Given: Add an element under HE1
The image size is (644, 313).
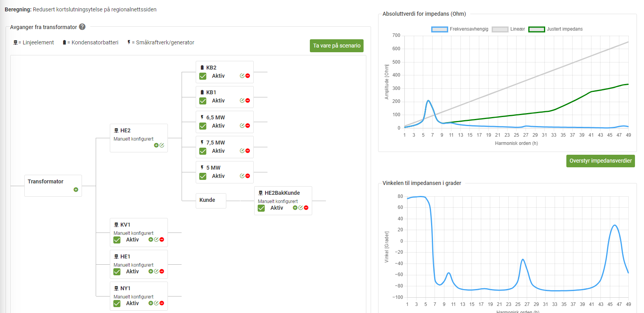Looking at the screenshot, I should tap(151, 271).
